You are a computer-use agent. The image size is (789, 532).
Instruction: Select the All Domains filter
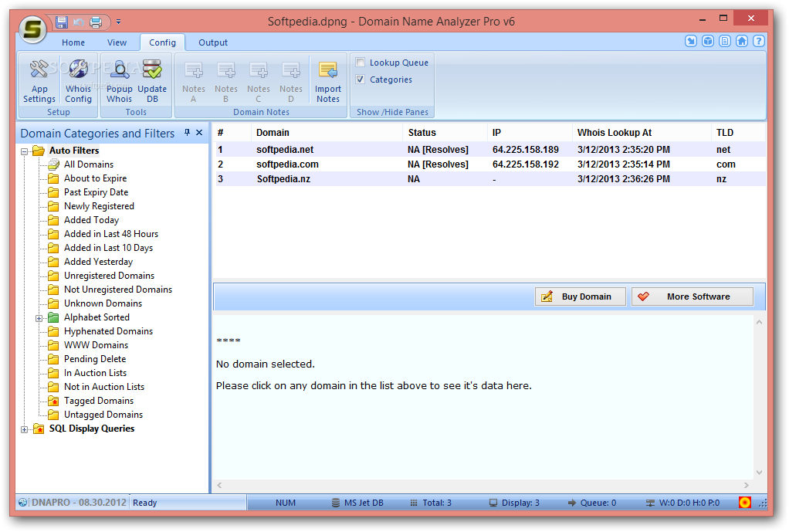pos(89,164)
